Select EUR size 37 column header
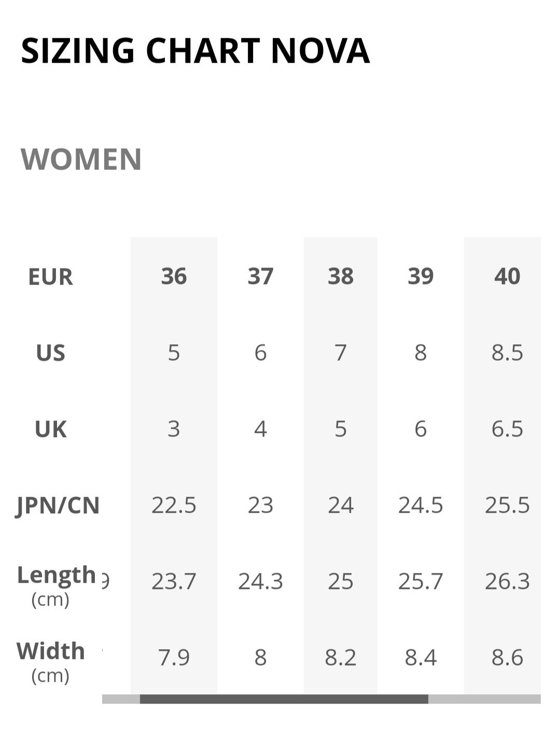The image size is (560, 742). tap(260, 276)
